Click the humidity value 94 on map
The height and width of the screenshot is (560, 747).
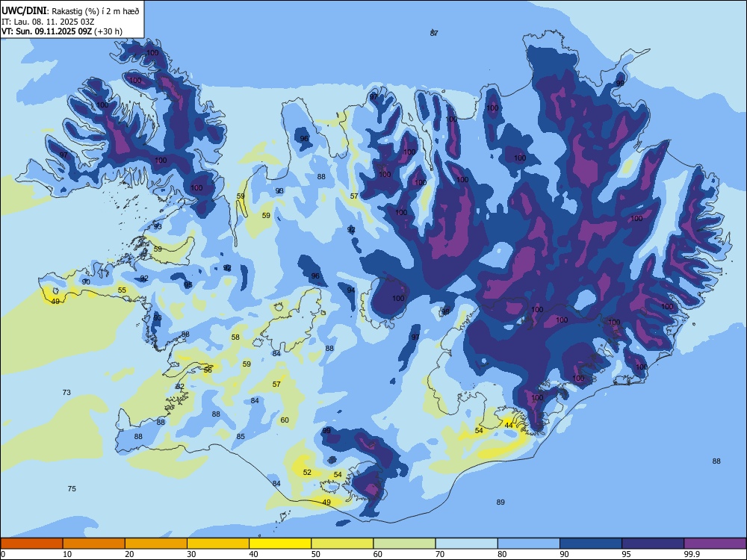click(x=351, y=290)
